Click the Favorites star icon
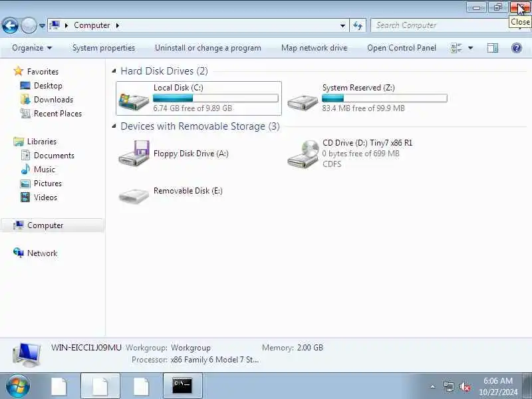 coord(19,71)
